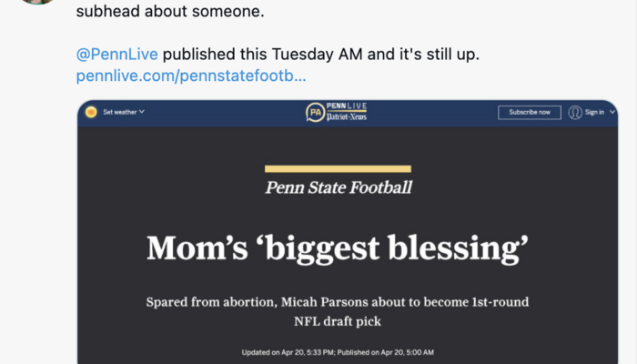Follow the pennlive.com article link

tap(191, 76)
